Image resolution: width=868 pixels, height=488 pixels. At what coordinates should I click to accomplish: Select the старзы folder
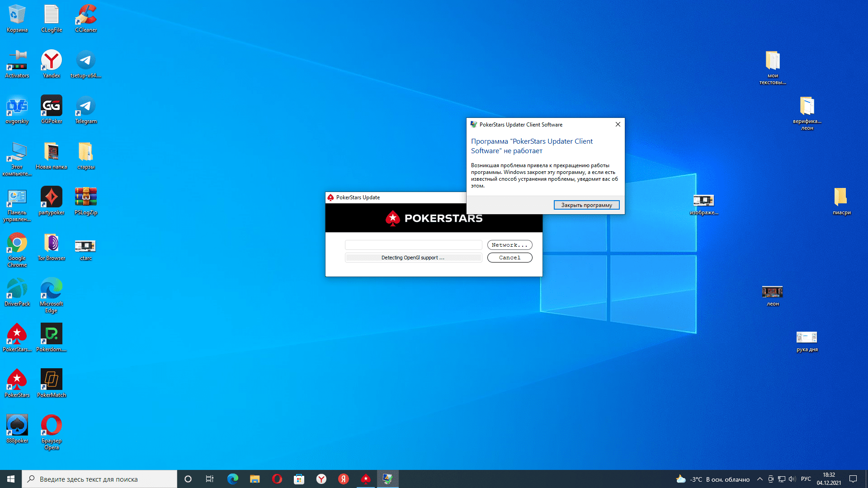point(86,156)
